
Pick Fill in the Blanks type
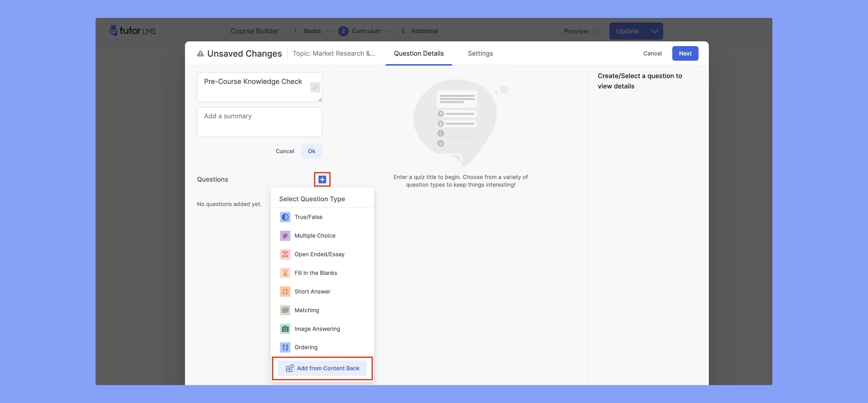tap(322, 273)
